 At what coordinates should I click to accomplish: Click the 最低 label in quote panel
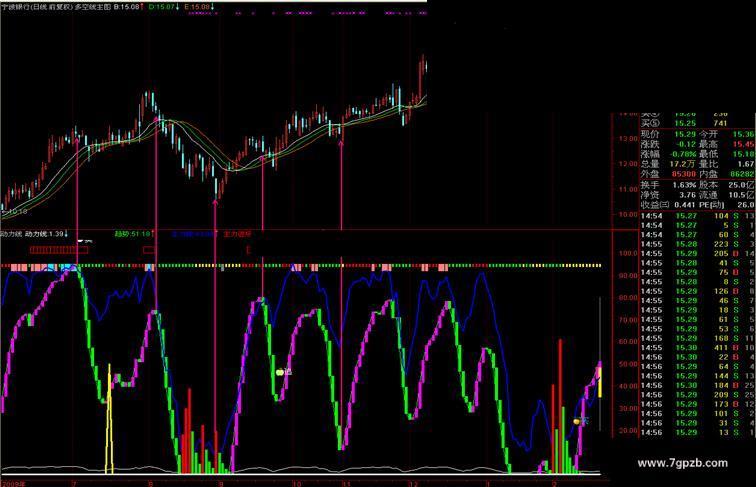[709, 154]
